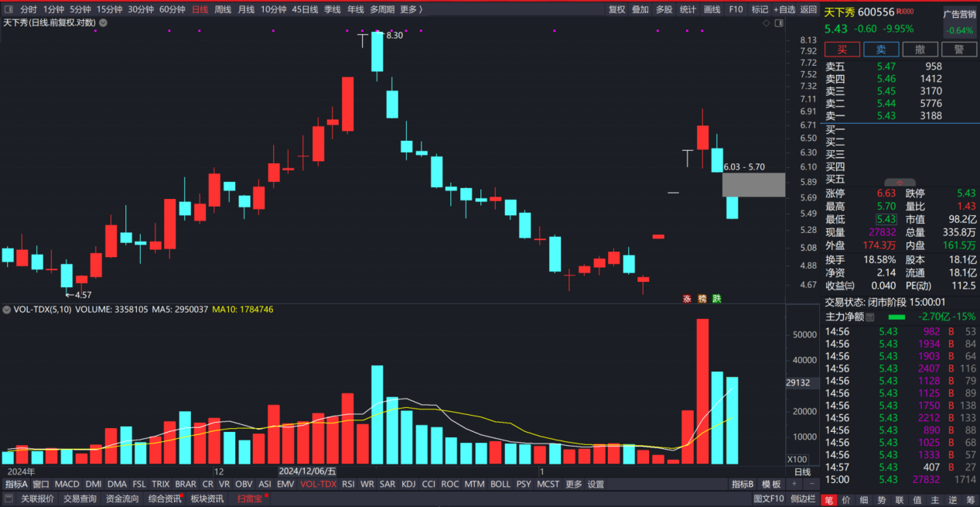
Task: Click the 涨 marker icon on the chart
Action: [x=686, y=298]
